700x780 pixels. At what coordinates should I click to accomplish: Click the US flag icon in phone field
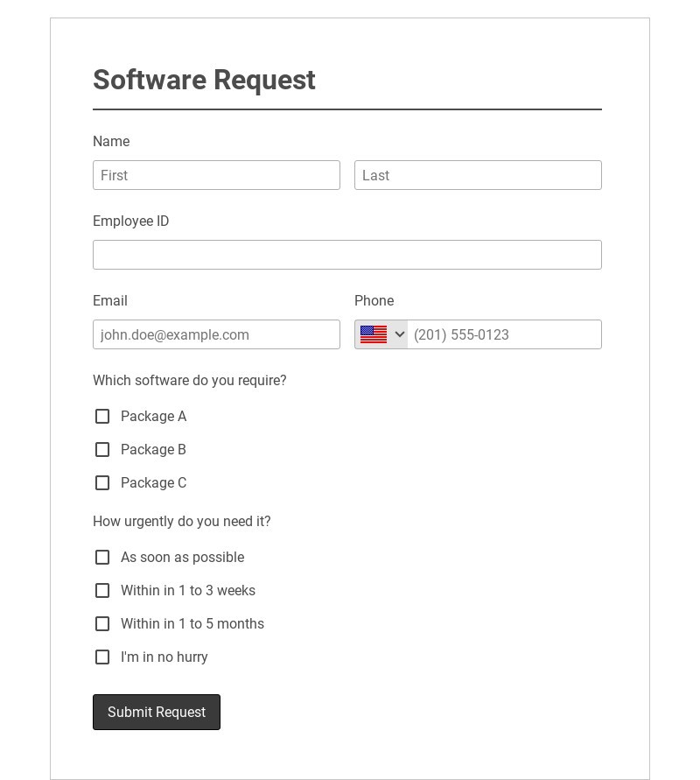coord(374,334)
